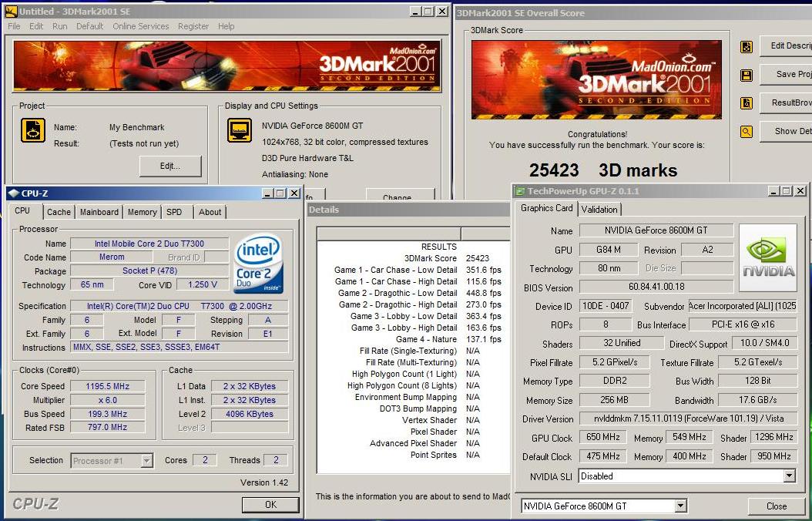Open the Run menu
The height and width of the screenshot is (521, 812).
coord(59,26)
